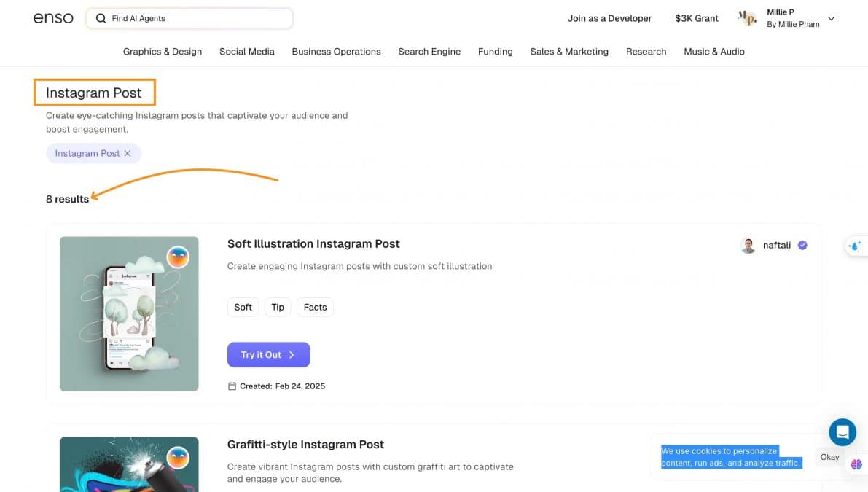868x492 pixels.
Task: Select the Facts tag chip
Action: [x=315, y=307]
